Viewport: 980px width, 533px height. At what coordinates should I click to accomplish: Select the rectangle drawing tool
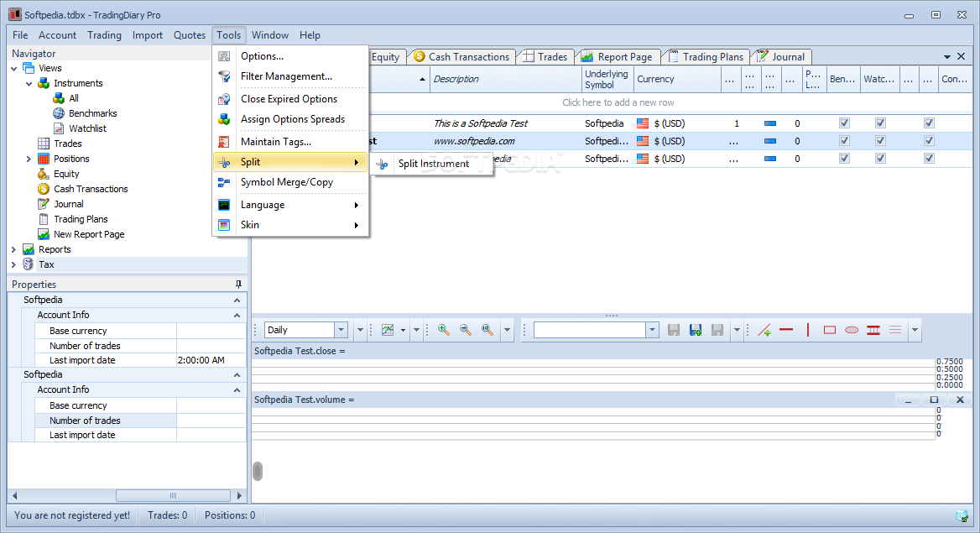coord(830,330)
